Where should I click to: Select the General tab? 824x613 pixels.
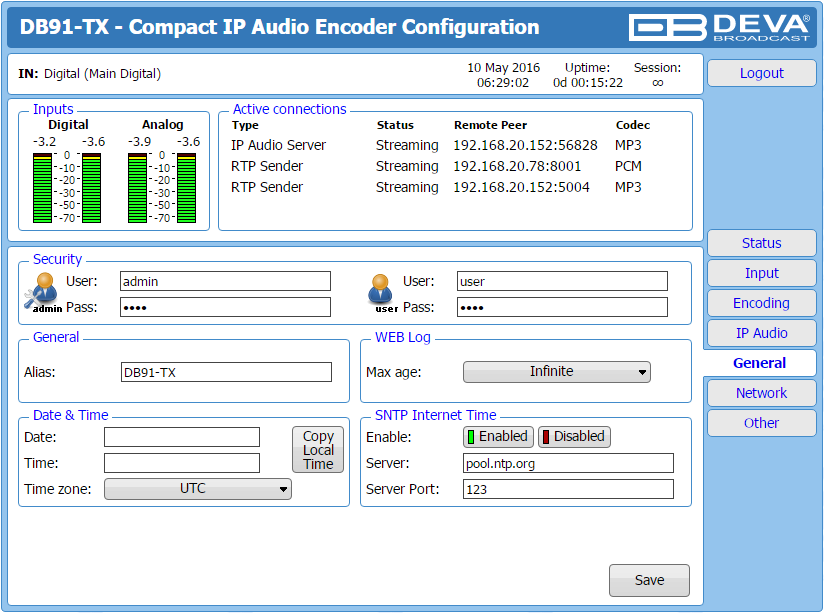[761, 363]
